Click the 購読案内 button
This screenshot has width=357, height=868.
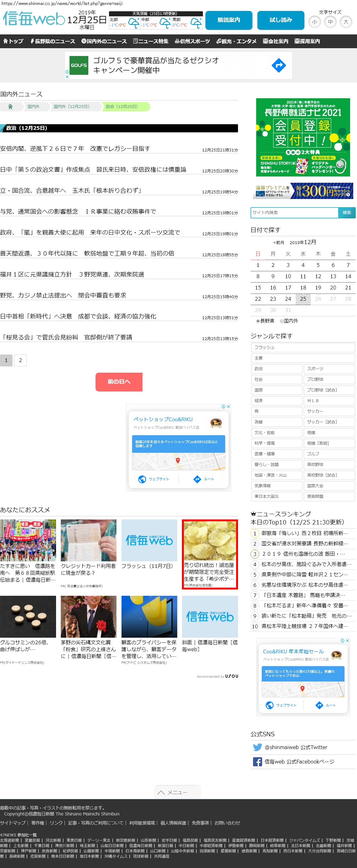coord(229,20)
